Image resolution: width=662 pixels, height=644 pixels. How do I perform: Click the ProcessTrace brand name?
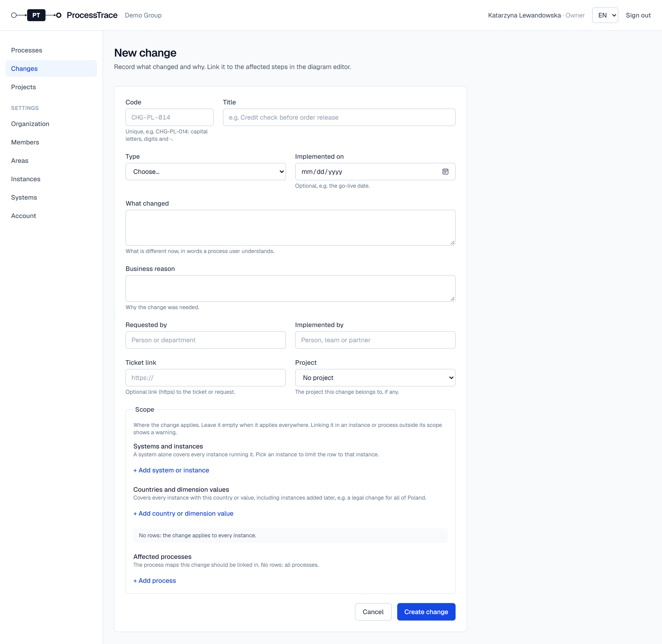pyautogui.click(x=92, y=15)
